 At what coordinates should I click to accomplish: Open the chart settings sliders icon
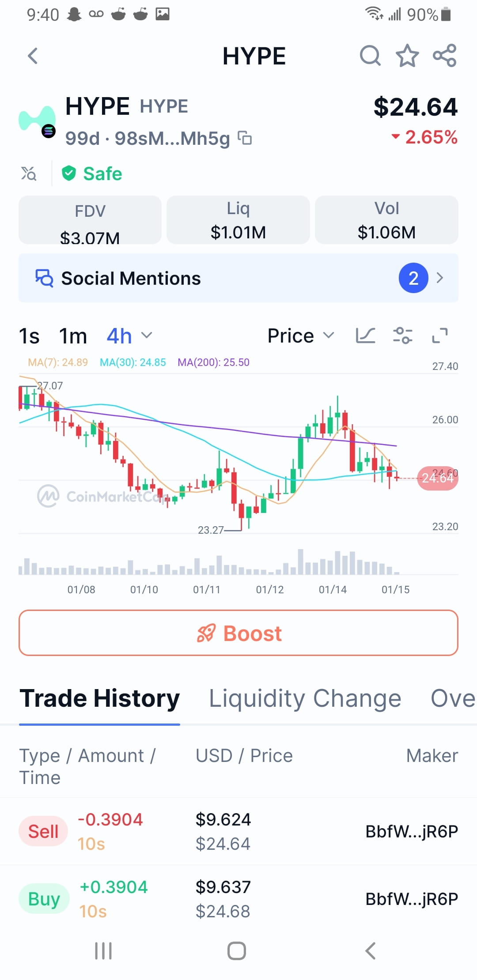click(x=402, y=336)
